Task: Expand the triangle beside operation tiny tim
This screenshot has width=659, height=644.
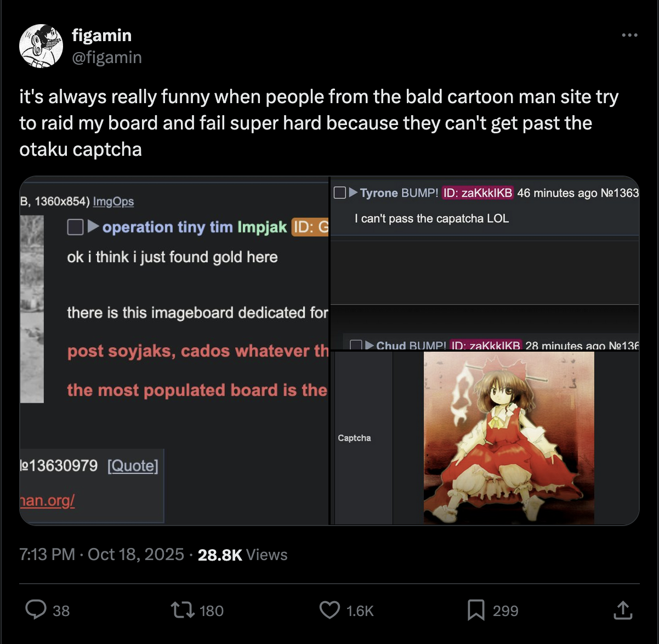Action: tap(94, 226)
